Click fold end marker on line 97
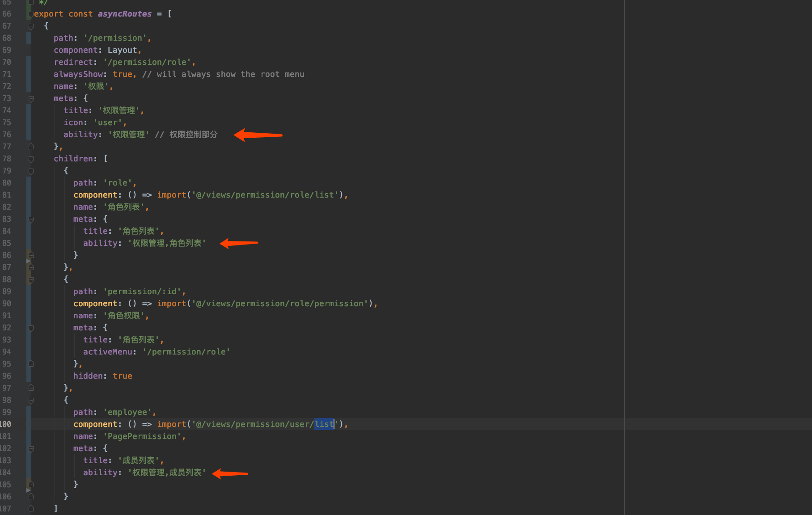 [31, 388]
